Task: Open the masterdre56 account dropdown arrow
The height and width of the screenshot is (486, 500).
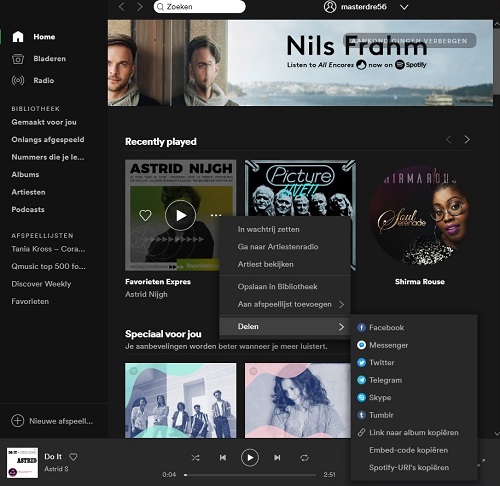Action: (x=404, y=7)
